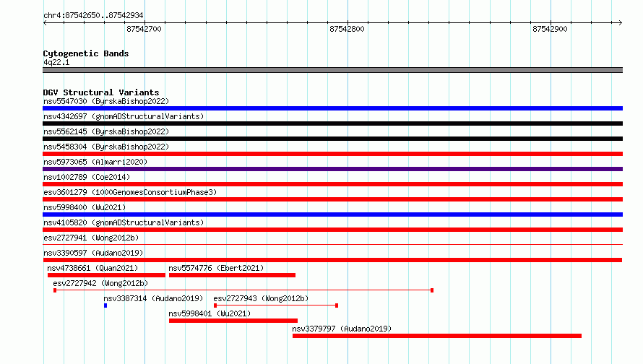The height and width of the screenshot is (364, 643).
Task: Click the right arrow of the ruler
Action: [621, 22]
